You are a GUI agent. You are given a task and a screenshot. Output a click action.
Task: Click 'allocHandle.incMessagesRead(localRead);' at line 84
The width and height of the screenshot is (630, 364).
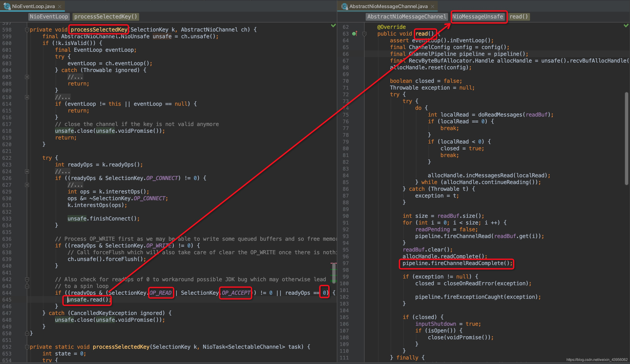(x=489, y=175)
